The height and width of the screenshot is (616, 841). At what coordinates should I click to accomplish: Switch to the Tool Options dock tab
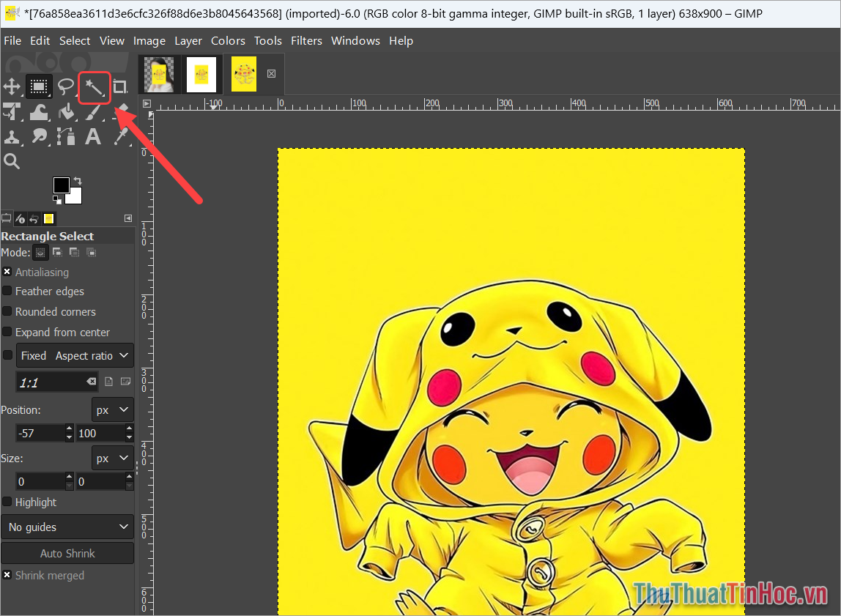[6, 218]
